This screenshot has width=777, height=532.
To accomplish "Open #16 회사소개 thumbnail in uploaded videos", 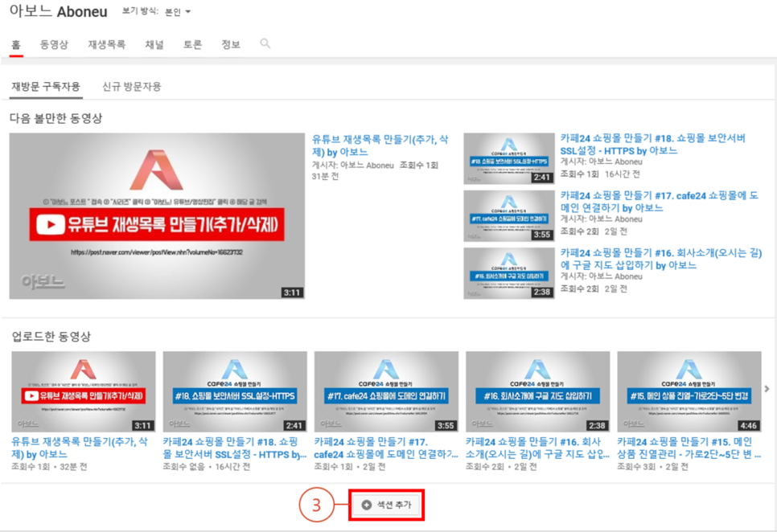I will pyautogui.click(x=537, y=391).
